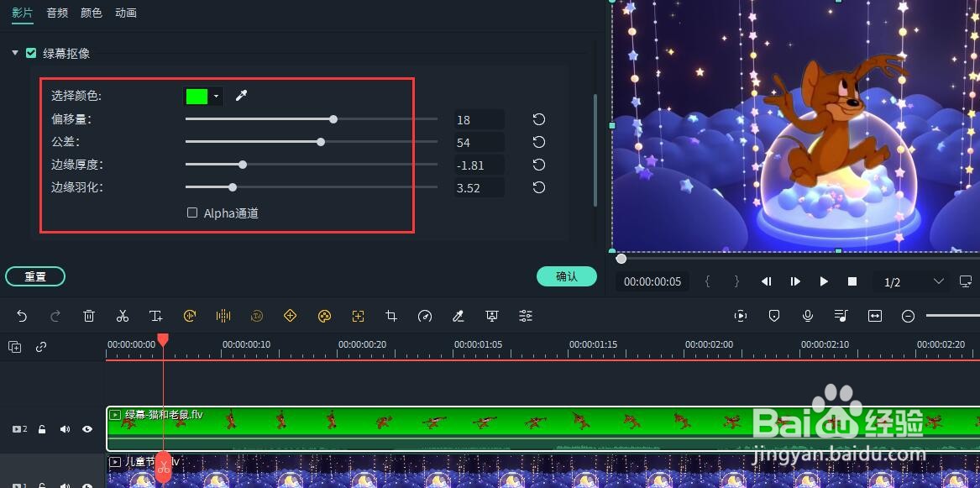Toggle the auto ripple link icon

(41, 348)
